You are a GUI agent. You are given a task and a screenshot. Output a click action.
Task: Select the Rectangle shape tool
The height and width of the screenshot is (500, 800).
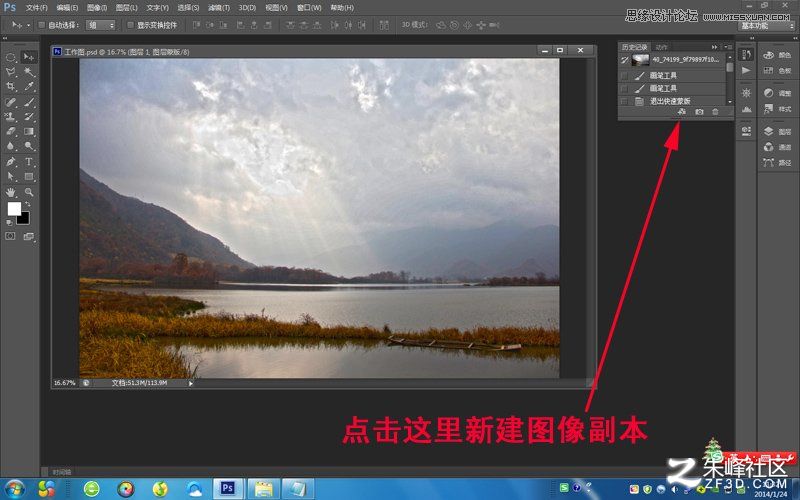point(29,177)
